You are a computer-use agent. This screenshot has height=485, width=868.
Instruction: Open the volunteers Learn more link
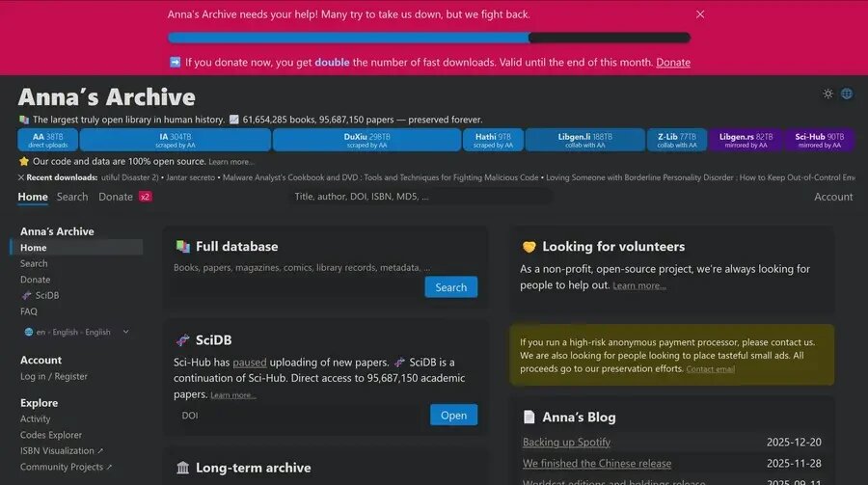pos(638,285)
